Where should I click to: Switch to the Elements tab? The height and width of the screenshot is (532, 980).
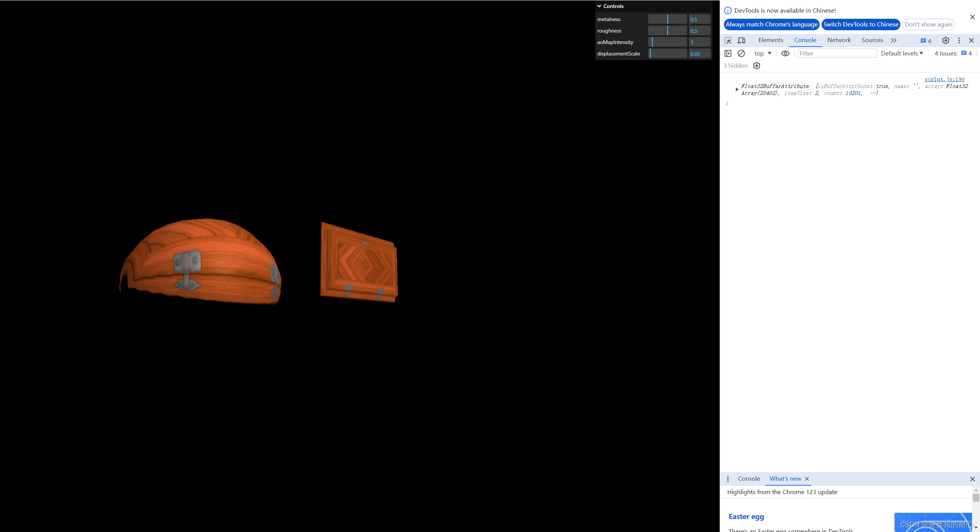[x=771, y=40]
